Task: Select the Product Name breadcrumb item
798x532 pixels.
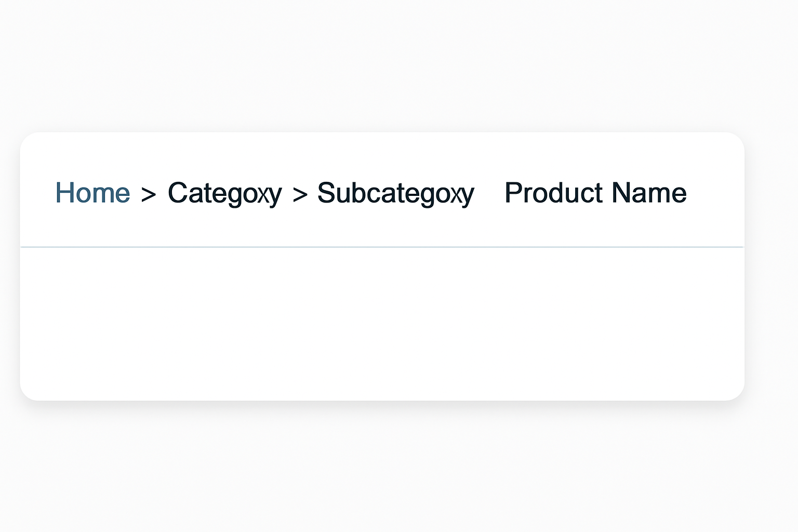Action: pyautogui.click(x=595, y=193)
